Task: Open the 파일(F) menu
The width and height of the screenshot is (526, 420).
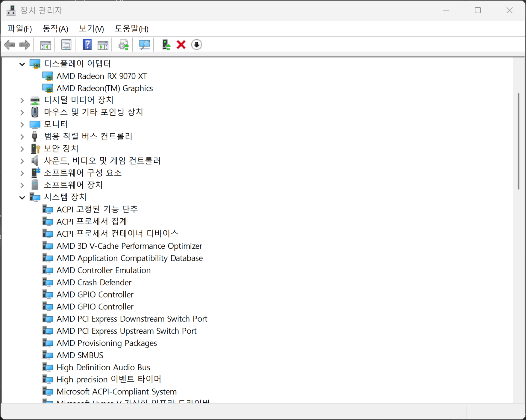Action: click(19, 28)
